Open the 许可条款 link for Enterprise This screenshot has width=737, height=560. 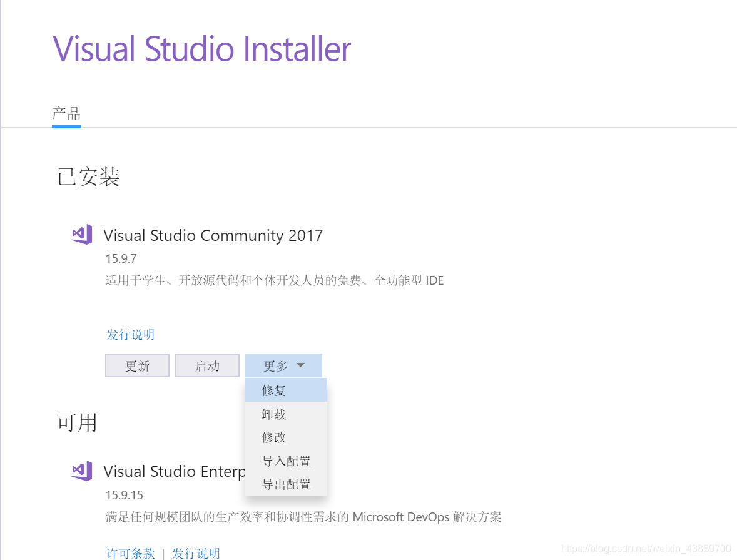(131, 553)
